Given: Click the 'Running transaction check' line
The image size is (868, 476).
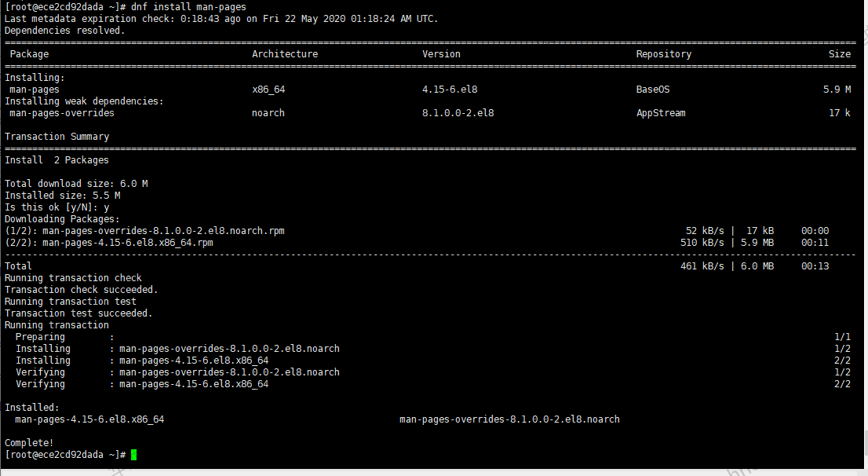Looking at the screenshot, I should pyautogui.click(x=73, y=278).
